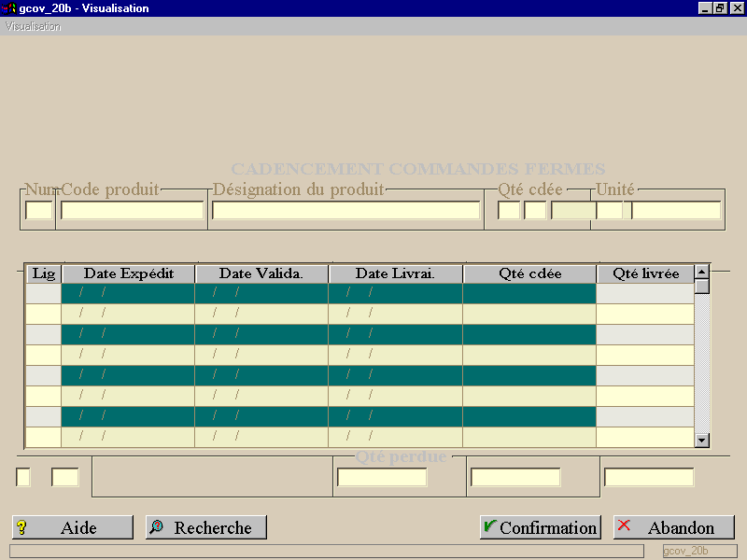This screenshot has width=747, height=560.
Task: Open the Visualisation menu
Action: [x=33, y=27]
